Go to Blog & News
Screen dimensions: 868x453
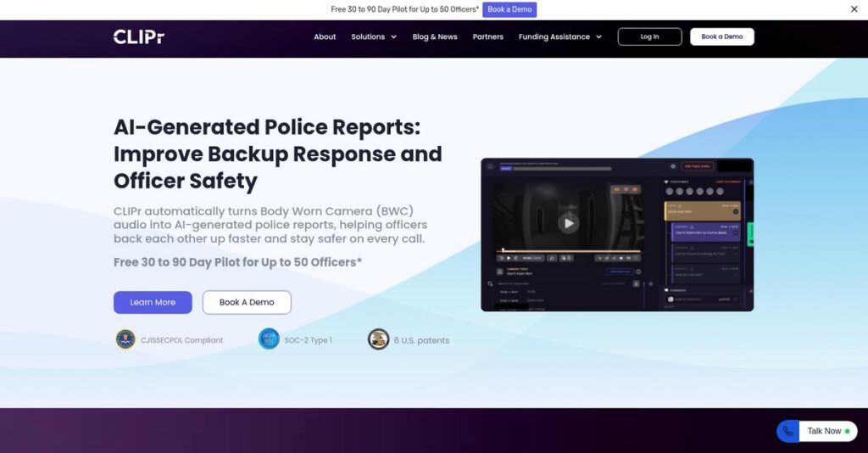pyautogui.click(x=435, y=36)
